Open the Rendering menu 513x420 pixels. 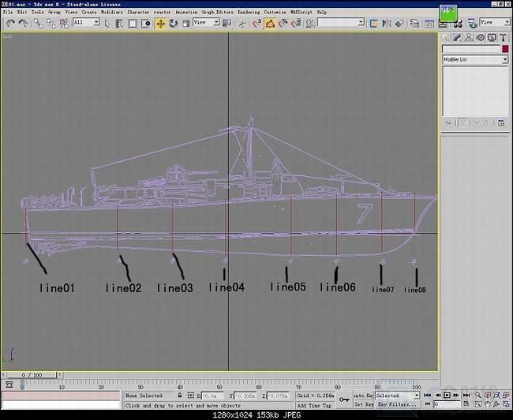248,13
